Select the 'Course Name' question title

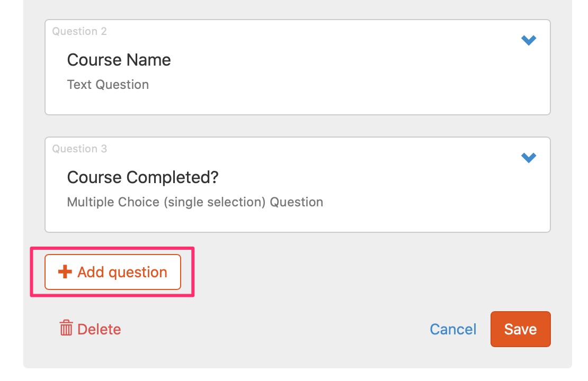coord(119,60)
